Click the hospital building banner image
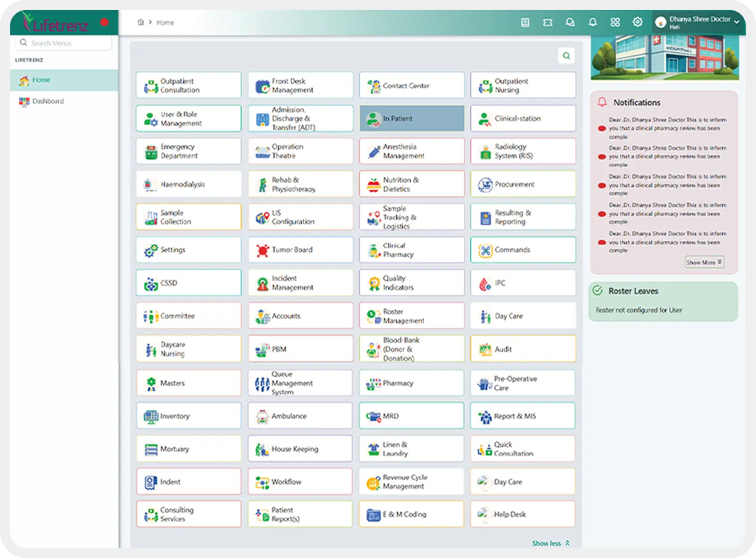The width and height of the screenshot is (756, 558). (665, 57)
